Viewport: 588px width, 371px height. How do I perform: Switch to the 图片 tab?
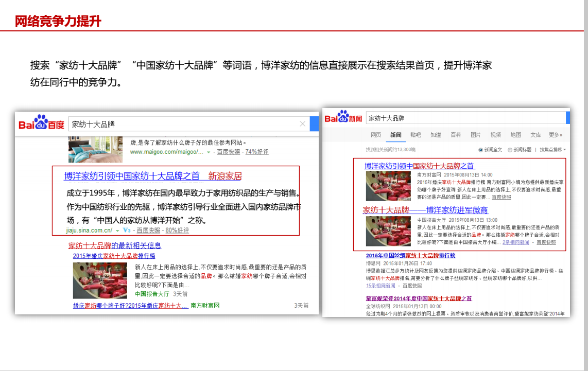[x=475, y=135]
